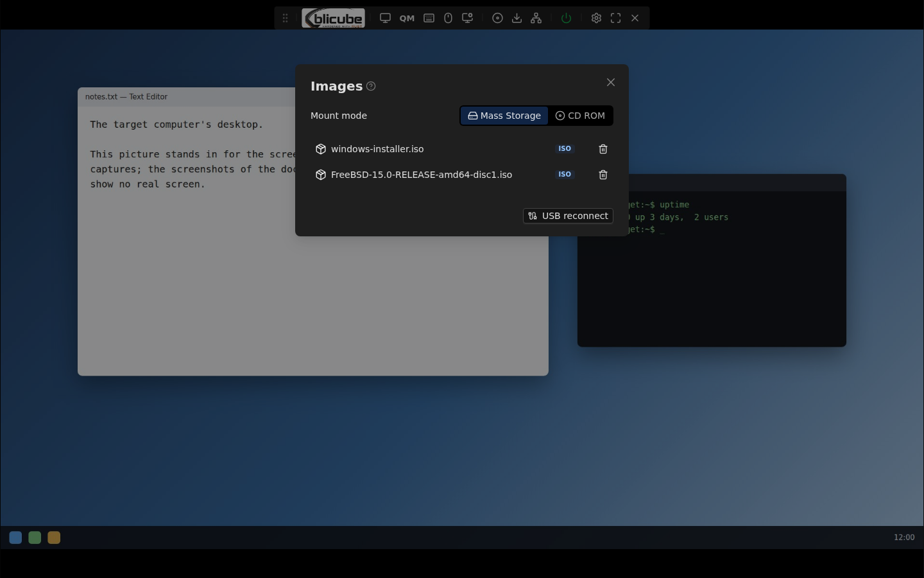
Task: Select FreeBSD-15.0-RELEASE-amd64-disc1.iso image
Action: pyautogui.click(x=422, y=175)
